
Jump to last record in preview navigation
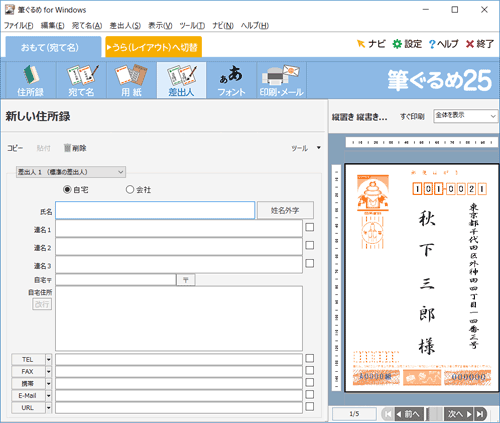[480, 414]
